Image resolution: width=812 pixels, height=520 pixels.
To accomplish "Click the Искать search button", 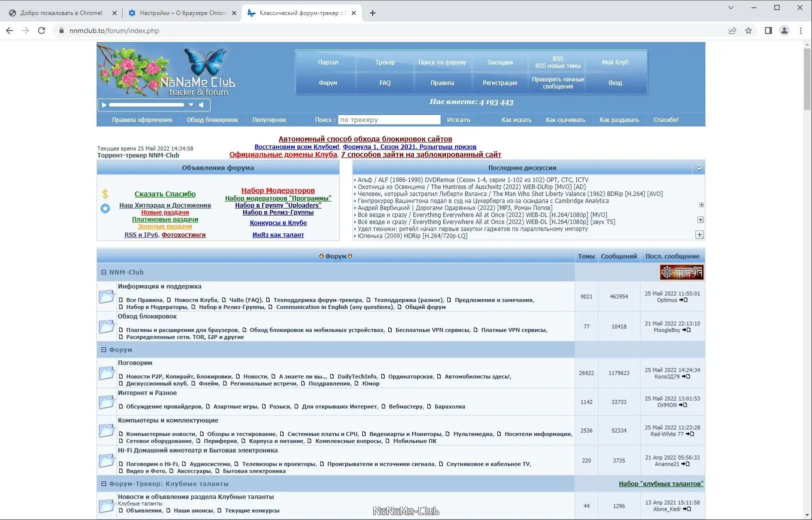I will point(459,120).
